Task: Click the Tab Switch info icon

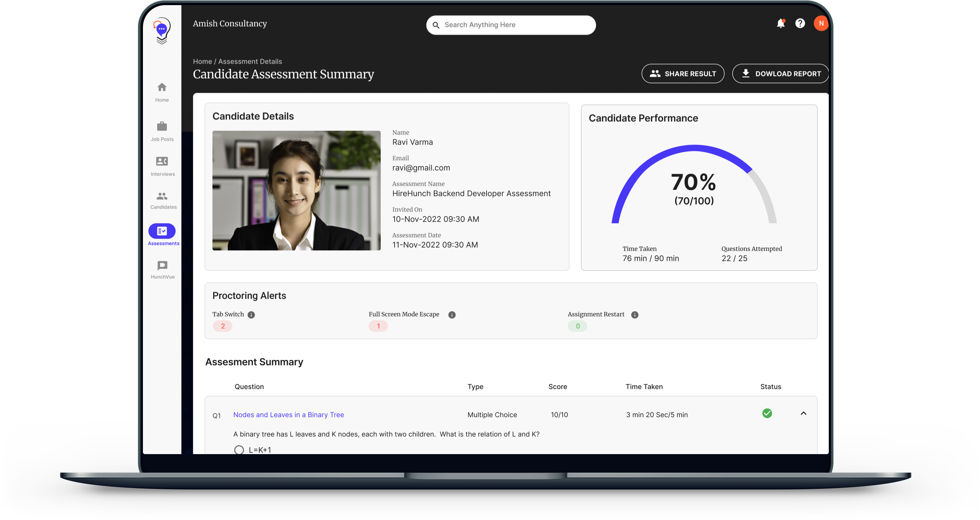Action: click(x=251, y=315)
